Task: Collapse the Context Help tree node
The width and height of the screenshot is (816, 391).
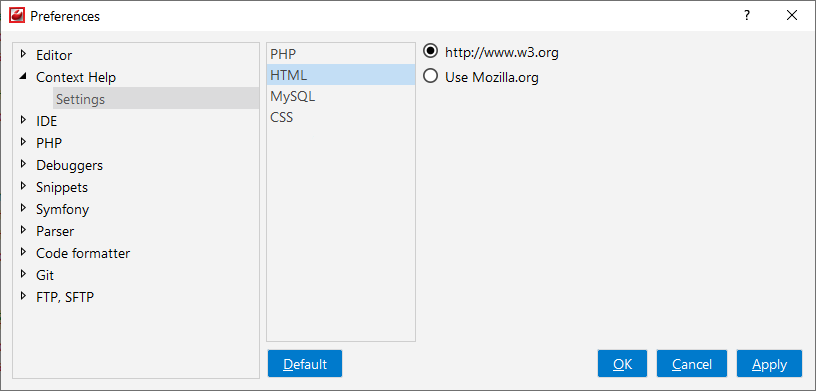Action: pyautogui.click(x=23, y=76)
